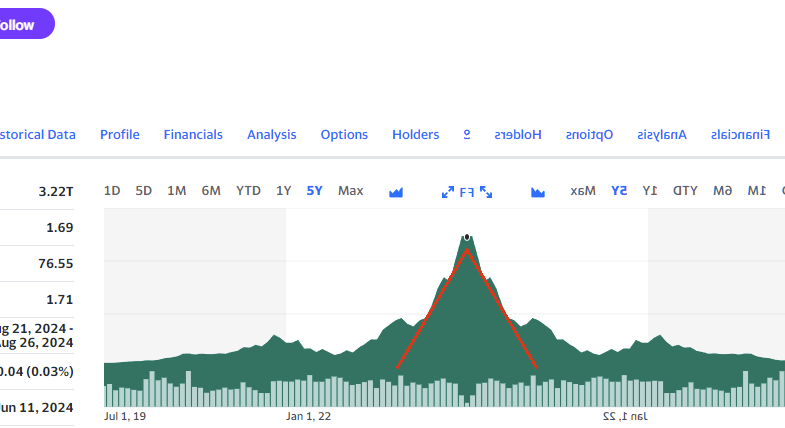Click the area chart icon beside reversed Max
Image resolution: width=785 pixels, height=428 pixels.
click(538, 192)
